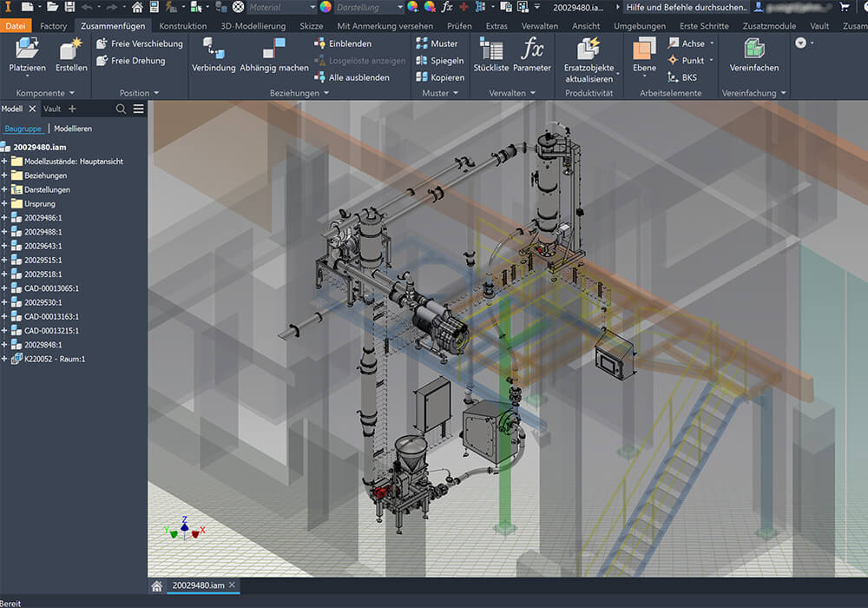This screenshot has width=868, height=608.
Task: Expand the Ursprung folder node
Action: pyautogui.click(x=4, y=204)
